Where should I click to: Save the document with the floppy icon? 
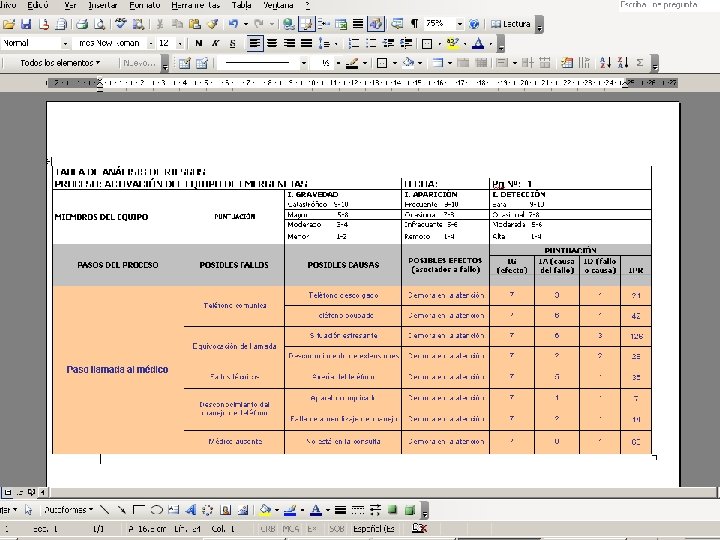coord(26,24)
